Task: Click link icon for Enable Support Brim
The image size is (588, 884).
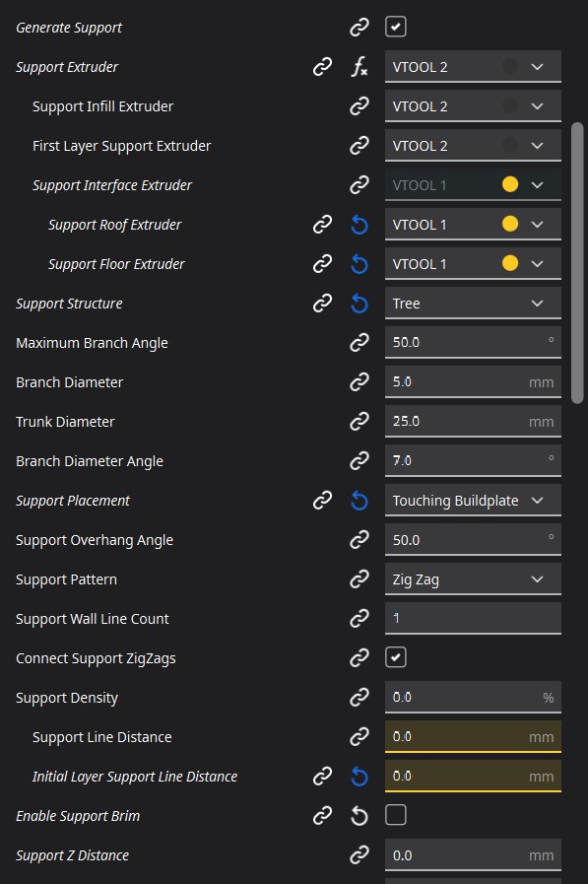Action: click(322, 816)
